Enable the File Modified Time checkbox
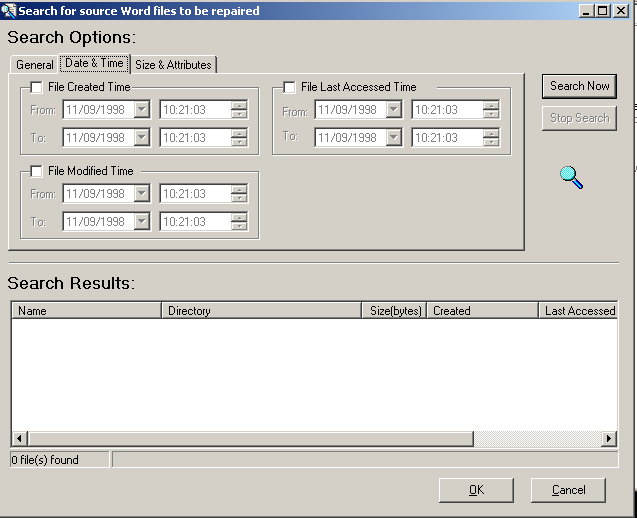This screenshot has height=518, width=637. pos(36,171)
